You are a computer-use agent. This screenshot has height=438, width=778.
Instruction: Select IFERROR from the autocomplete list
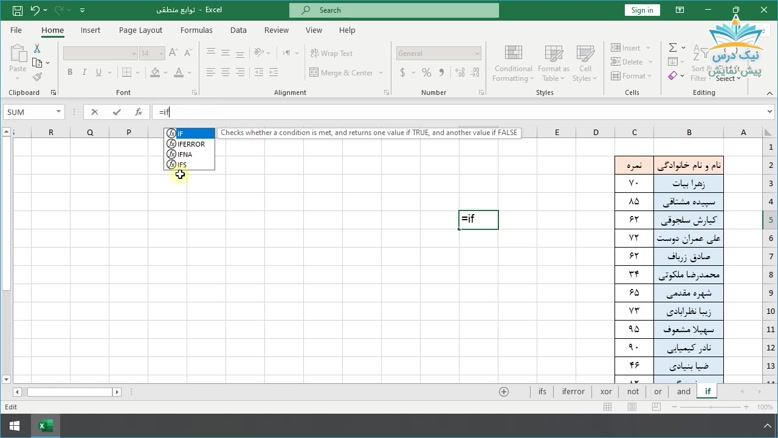coord(190,144)
